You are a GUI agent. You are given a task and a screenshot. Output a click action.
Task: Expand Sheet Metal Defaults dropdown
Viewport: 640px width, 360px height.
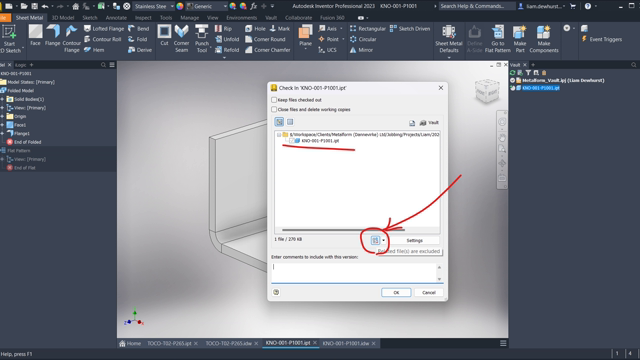click(449, 58)
